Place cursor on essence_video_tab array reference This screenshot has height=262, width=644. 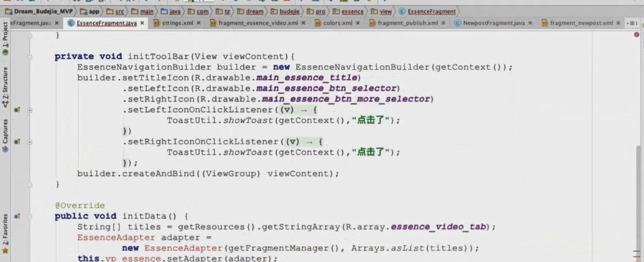coord(438,227)
